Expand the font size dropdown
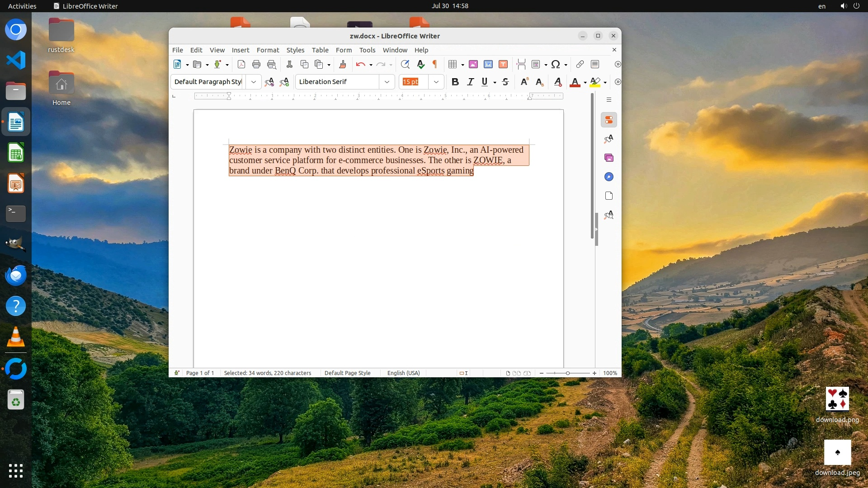 tap(436, 82)
